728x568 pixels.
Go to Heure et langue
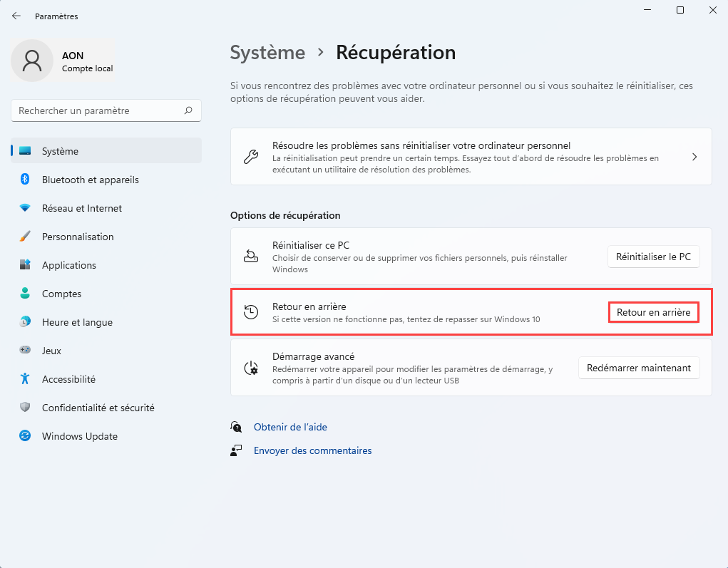(x=77, y=322)
